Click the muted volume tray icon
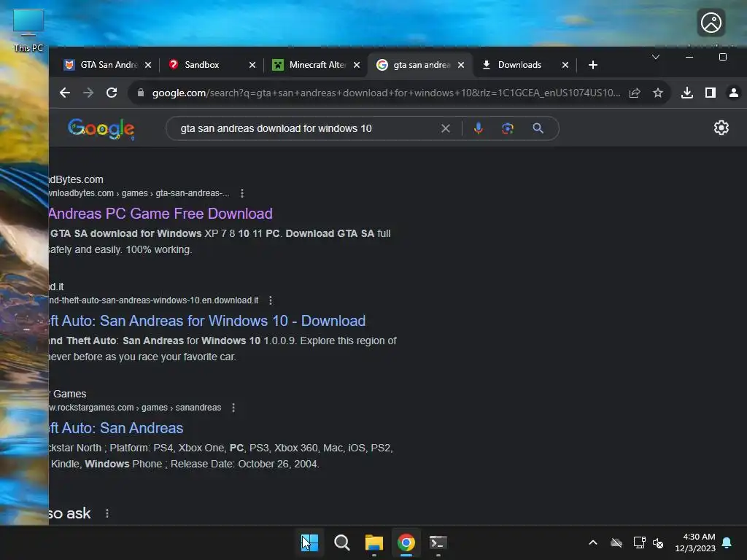This screenshot has height=560, width=747. [658, 542]
